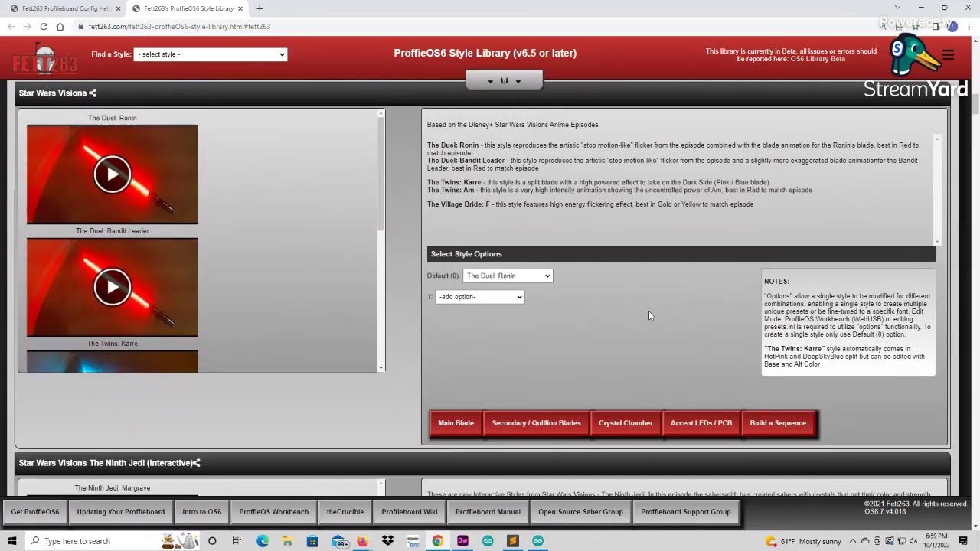This screenshot has width=980, height=551.
Task: Click Updating Your Proffieboard footer button
Action: pyautogui.click(x=121, y=512)
